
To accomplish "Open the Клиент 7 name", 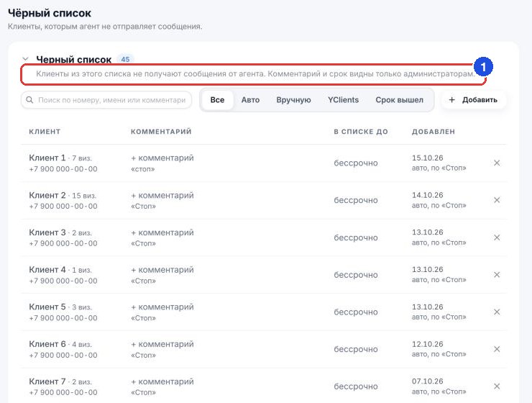I will click(47, 381).
